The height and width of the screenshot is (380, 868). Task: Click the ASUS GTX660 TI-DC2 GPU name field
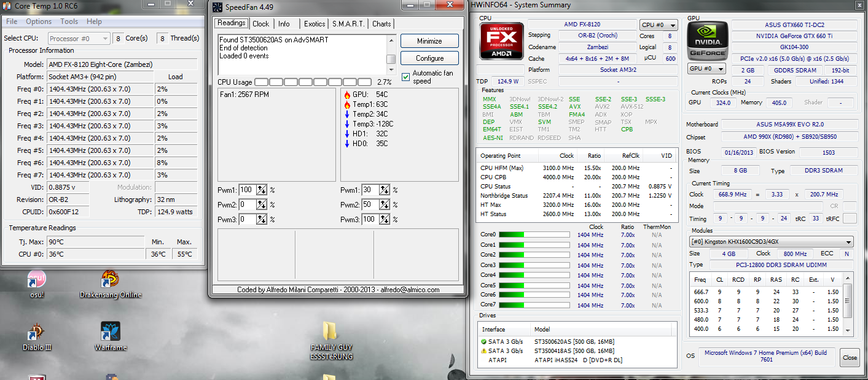795,25
